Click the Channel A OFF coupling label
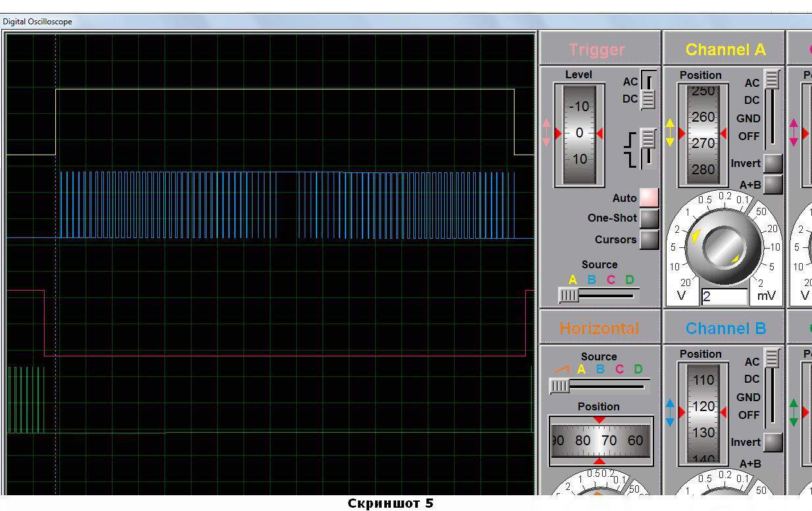The image size is (812, 511). 749,136
